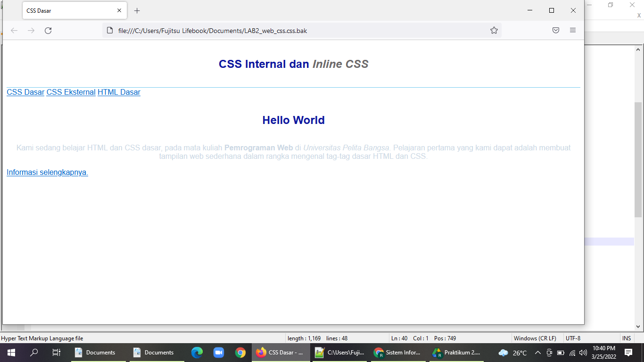Switch to the first Documents taskbar window
The width and height of the screenshot is (644, 362).
(x=99, y=353)
